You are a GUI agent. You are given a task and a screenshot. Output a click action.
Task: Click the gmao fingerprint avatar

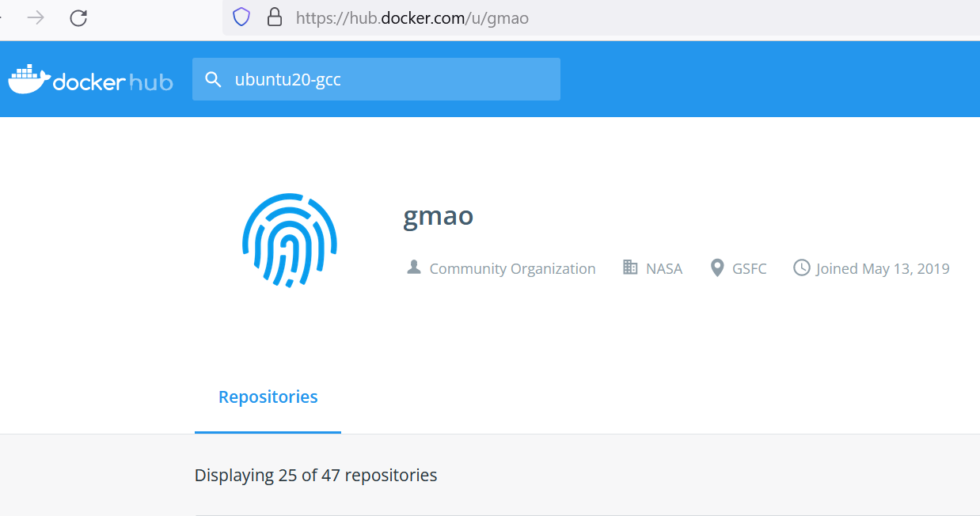point(290,240)
